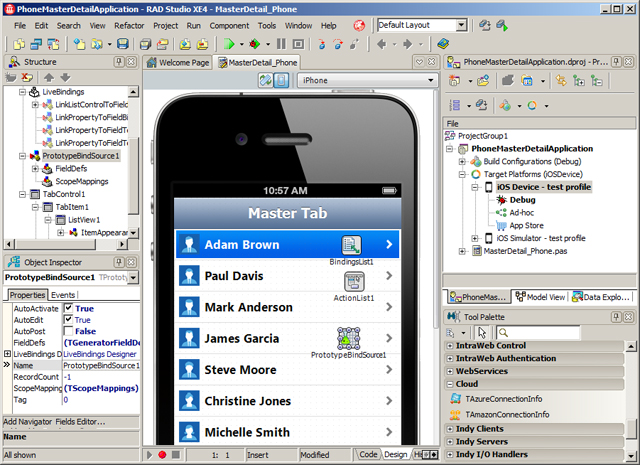Open the Model View tab
Viewport: 640px width, 465px height.
tap(540, 297)
